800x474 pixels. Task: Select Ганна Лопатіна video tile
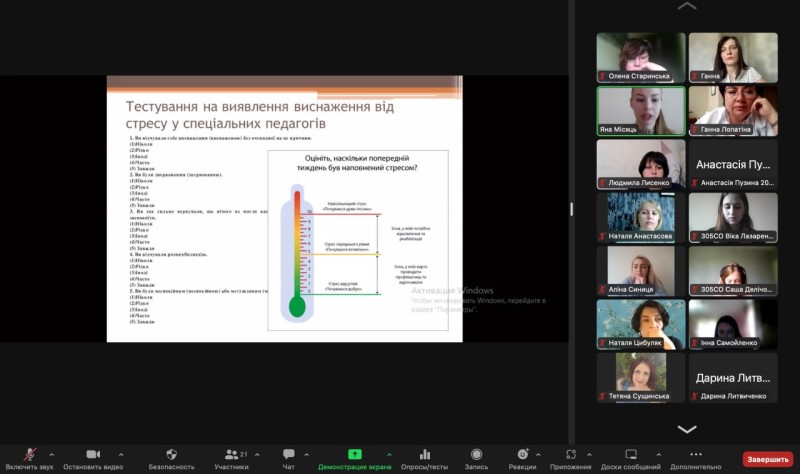click(x=733, y=111)
